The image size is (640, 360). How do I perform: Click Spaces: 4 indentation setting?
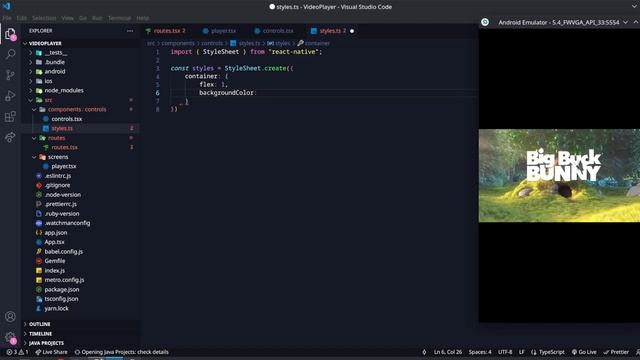(480, 352)
